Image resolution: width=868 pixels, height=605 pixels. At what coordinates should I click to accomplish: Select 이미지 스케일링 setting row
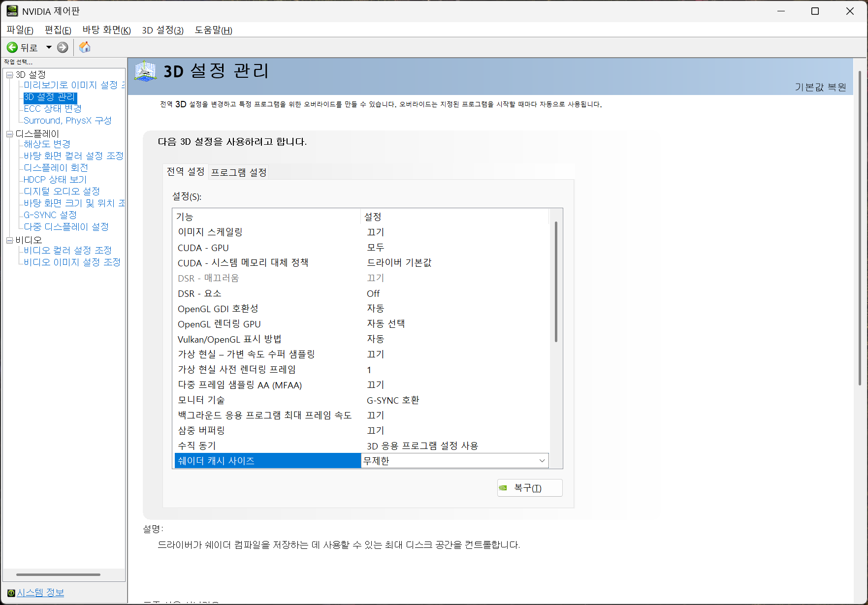click(361, 232)
